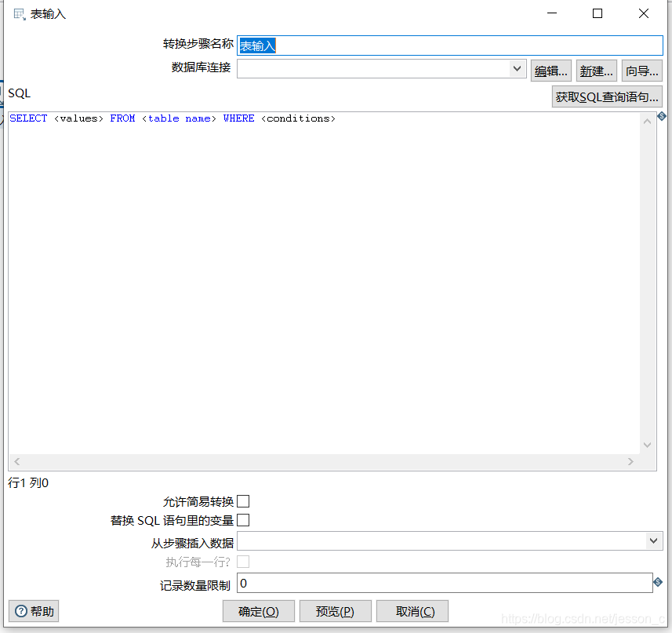Focus the 转换步骤名称 name field
Screen dimensions: 672x633
450,45
